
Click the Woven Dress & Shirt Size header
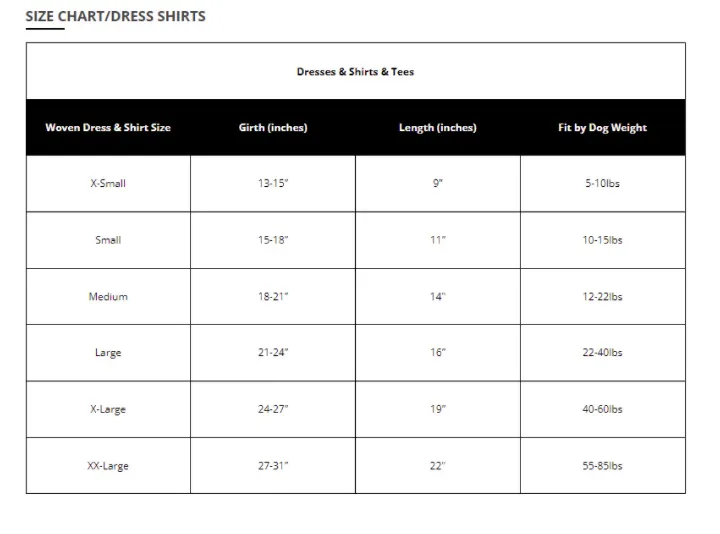[x=108, y=128]
